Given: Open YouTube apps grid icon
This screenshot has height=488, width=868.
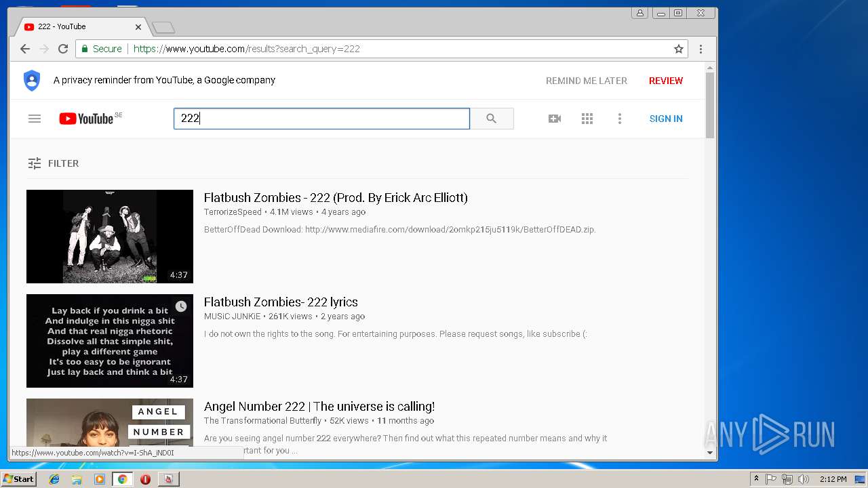Looking at the screenshot, I should click(x=587, y=119).
